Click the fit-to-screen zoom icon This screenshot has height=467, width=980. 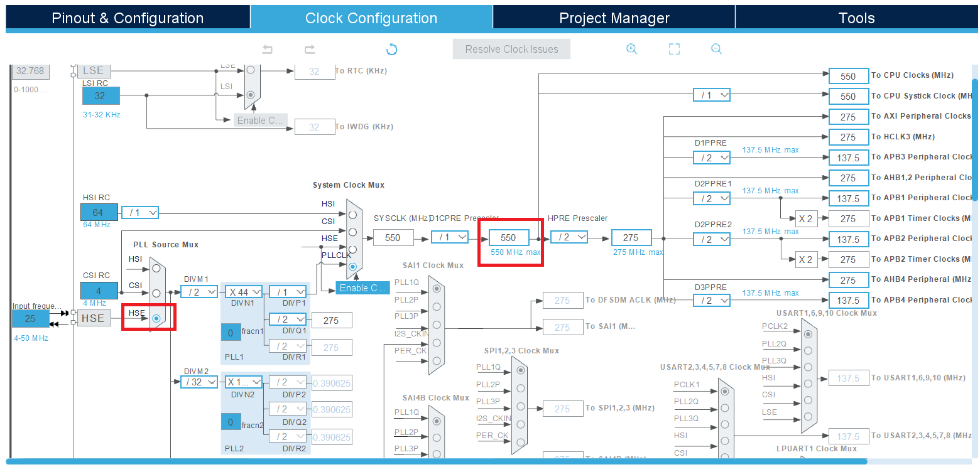[674, 50]
